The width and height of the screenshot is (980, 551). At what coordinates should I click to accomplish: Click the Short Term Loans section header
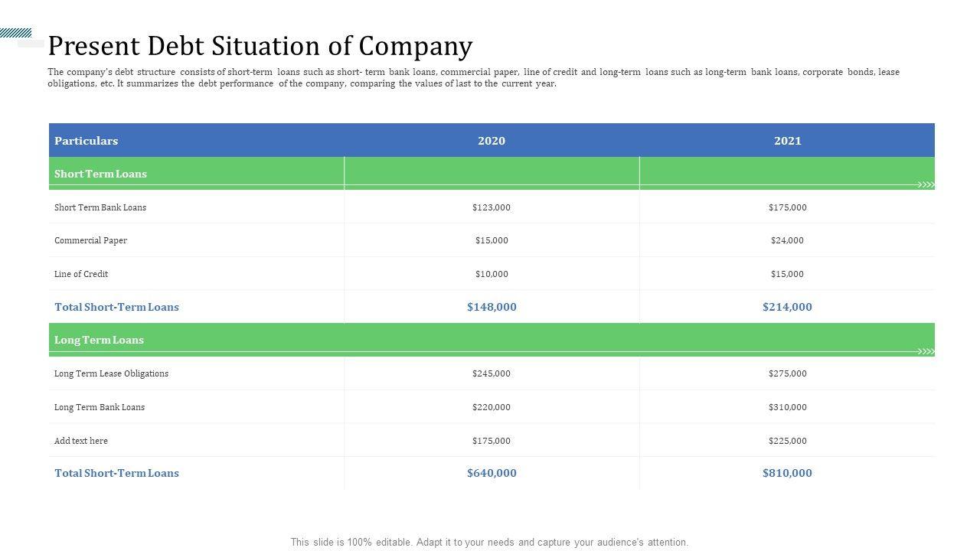(x=100, y=174)
